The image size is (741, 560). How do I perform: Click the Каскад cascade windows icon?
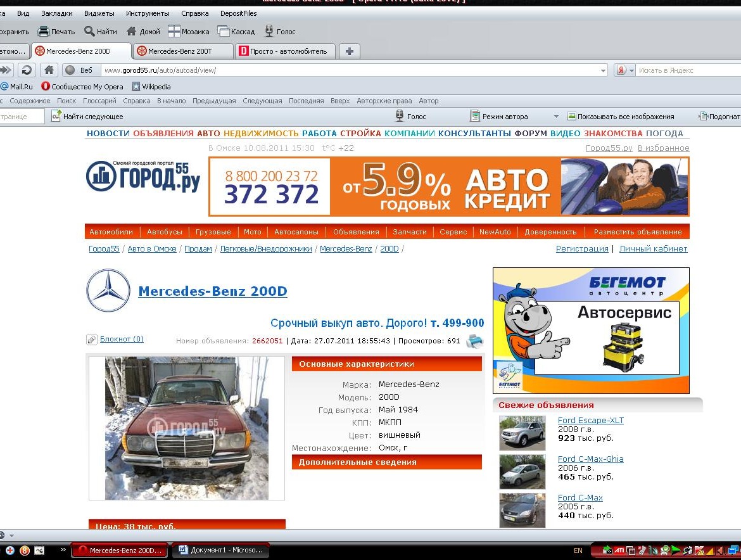tap(224, 31)
